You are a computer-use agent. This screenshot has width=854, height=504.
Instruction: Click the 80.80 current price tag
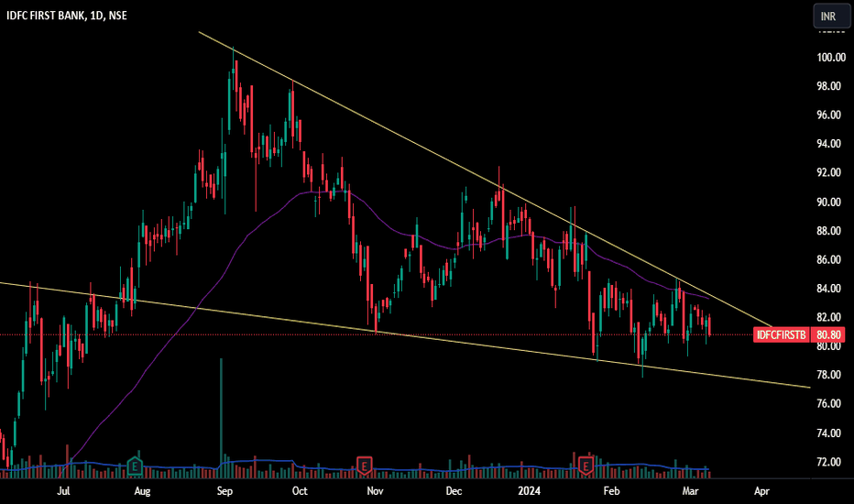[829, 334]
